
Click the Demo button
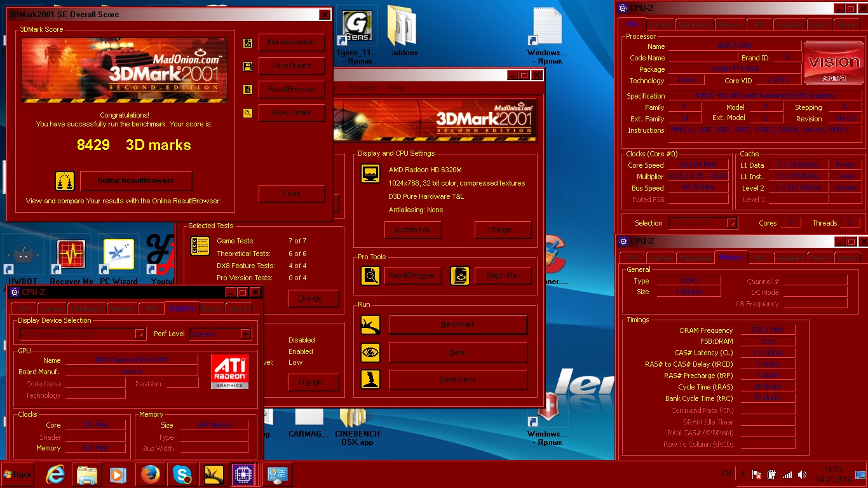[x=458, y=352]
